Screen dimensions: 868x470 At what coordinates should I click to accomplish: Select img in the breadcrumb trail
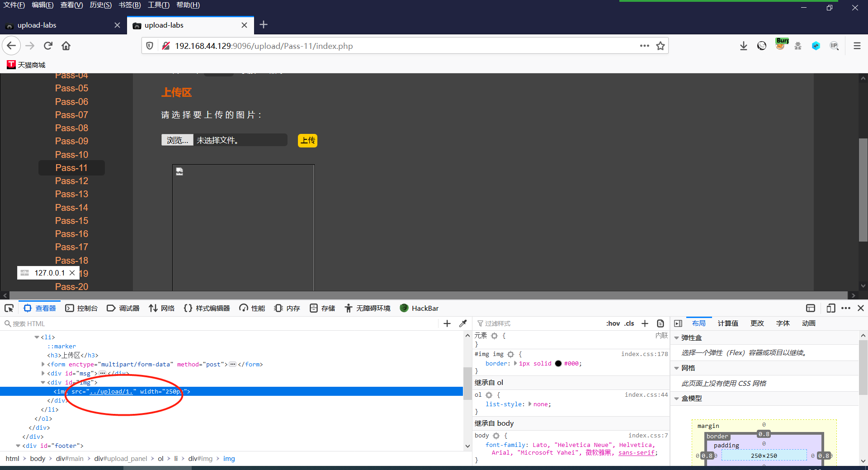pyautogui.click(x=229, y=459)
